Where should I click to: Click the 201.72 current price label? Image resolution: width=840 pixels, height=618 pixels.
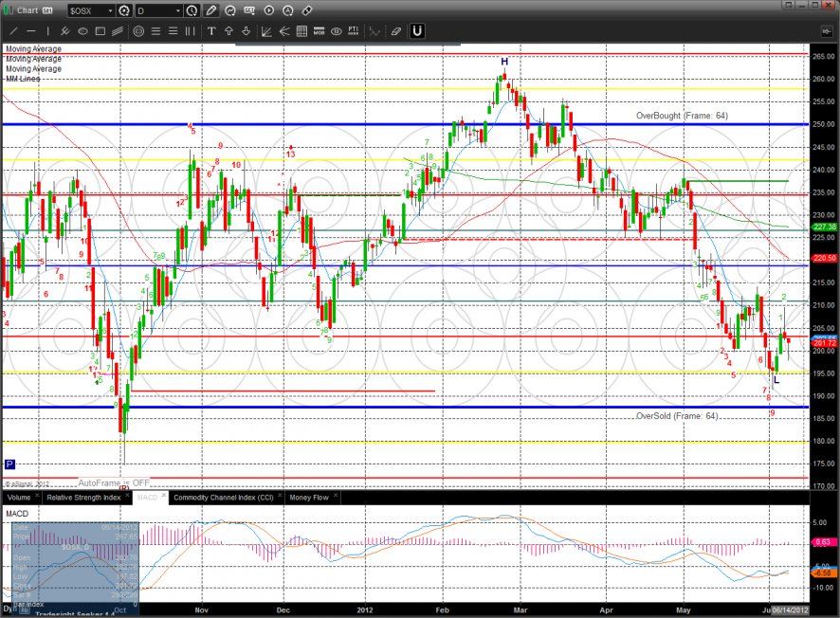coord(823,342)
